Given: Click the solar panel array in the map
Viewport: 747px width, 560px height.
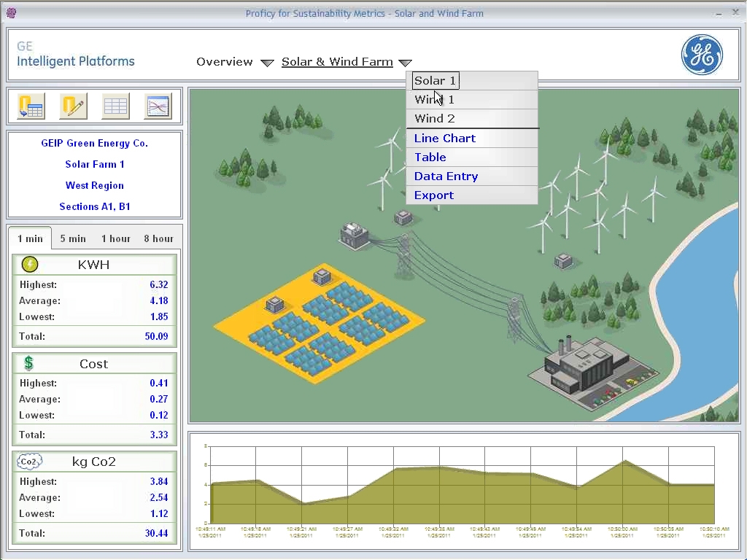Looking at the screenshot, I should tap(319, 324).
